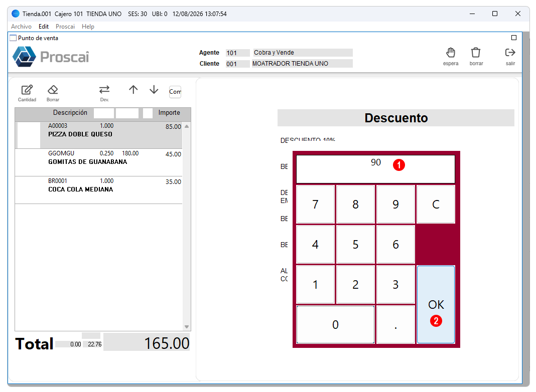Maximize the Punto de venta inner panel
The image size is (536, 392).
[x=514, y=38]
